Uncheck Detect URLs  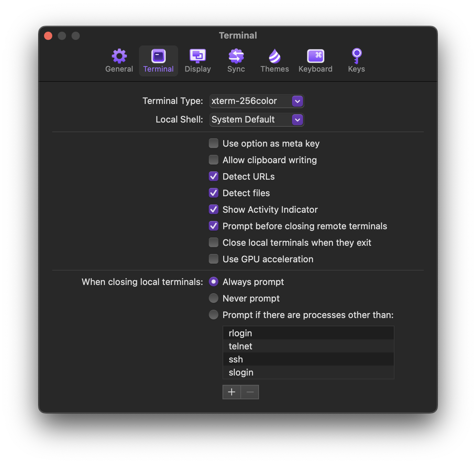click(x=214, y=176)
